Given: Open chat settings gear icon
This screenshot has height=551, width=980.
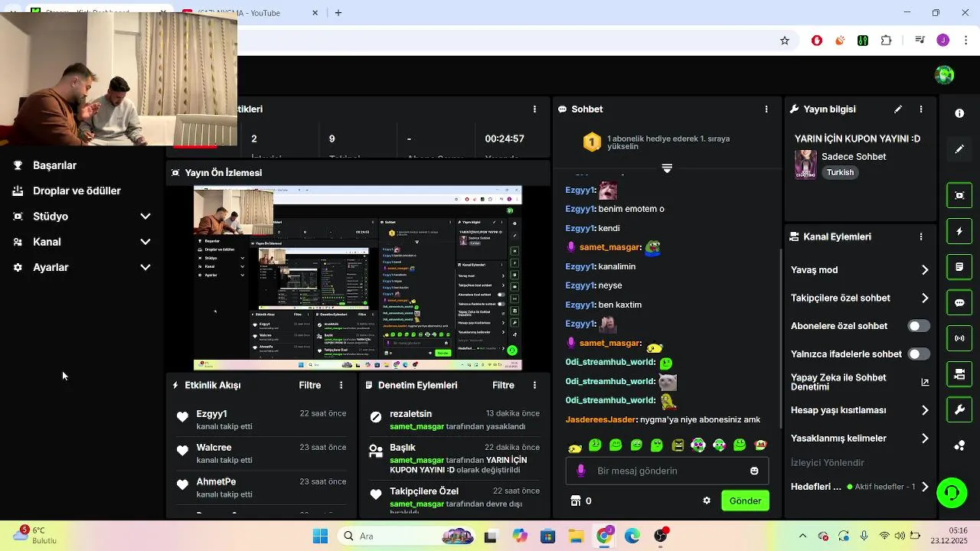Looking at the screenshot, I should point(707,500).
